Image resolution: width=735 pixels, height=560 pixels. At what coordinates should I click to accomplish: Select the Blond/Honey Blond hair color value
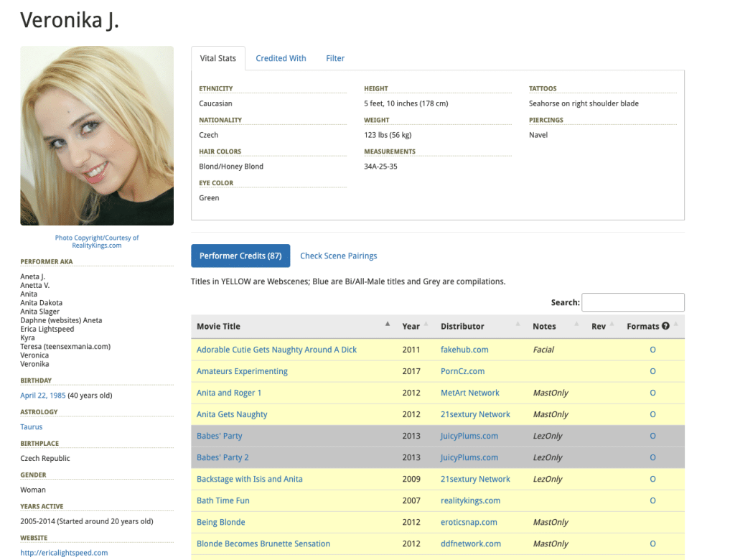click(x=231, y=166)
